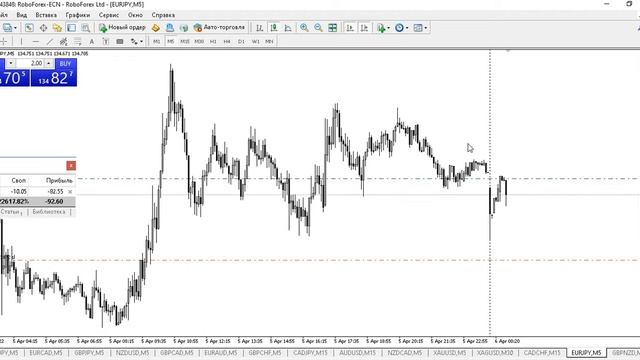Switch to D1 timeframe
The height and width of the screenshot is (360, 640).
[241, 41]
